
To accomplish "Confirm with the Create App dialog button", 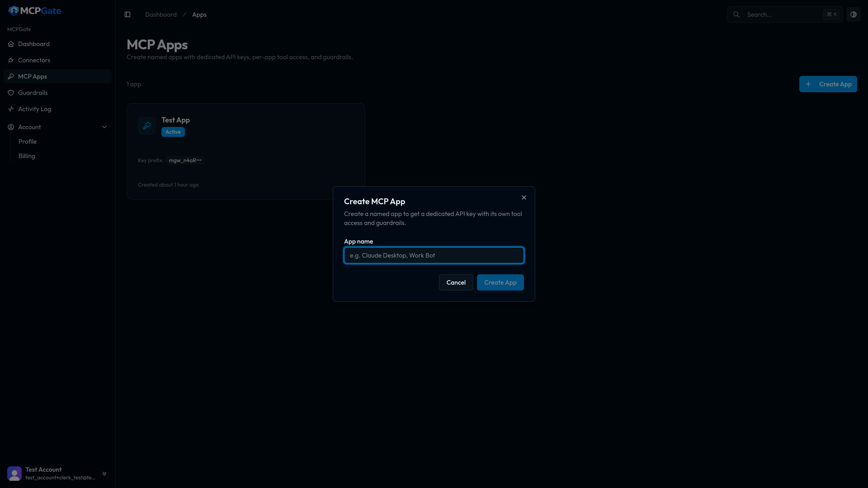I will coord(500,282).
